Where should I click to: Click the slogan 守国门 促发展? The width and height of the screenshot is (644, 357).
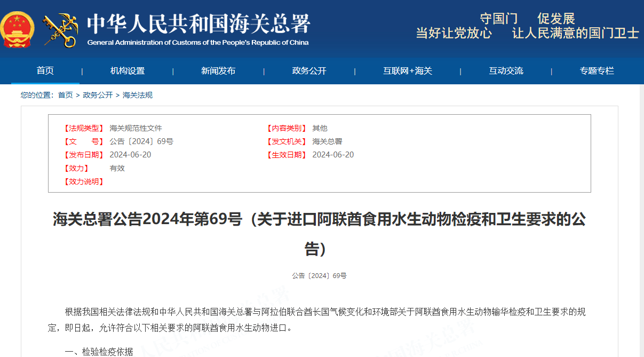[x=527, y=19]
